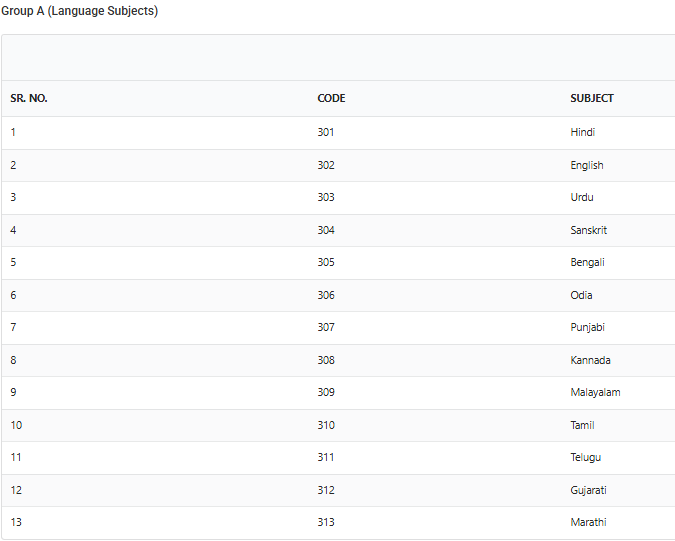Click code 301 for Hindi
Image resolution: width=675 pixels, height=541 pixels.
(326, 132)
